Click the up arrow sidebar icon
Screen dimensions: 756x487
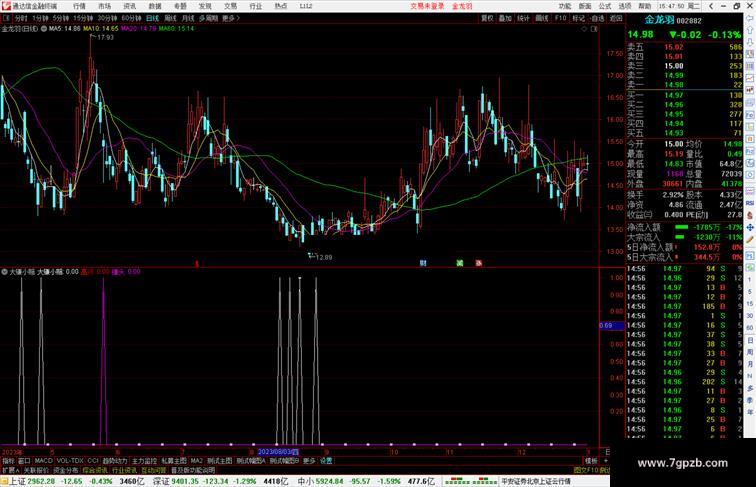[750, 30]
